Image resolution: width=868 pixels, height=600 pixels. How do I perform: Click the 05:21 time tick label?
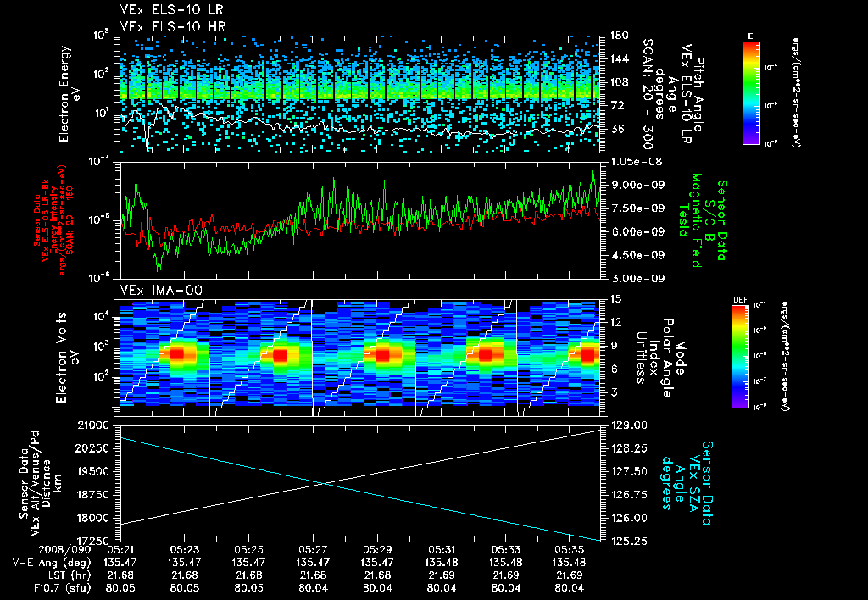pyautogui.click(x=120, y=550)
